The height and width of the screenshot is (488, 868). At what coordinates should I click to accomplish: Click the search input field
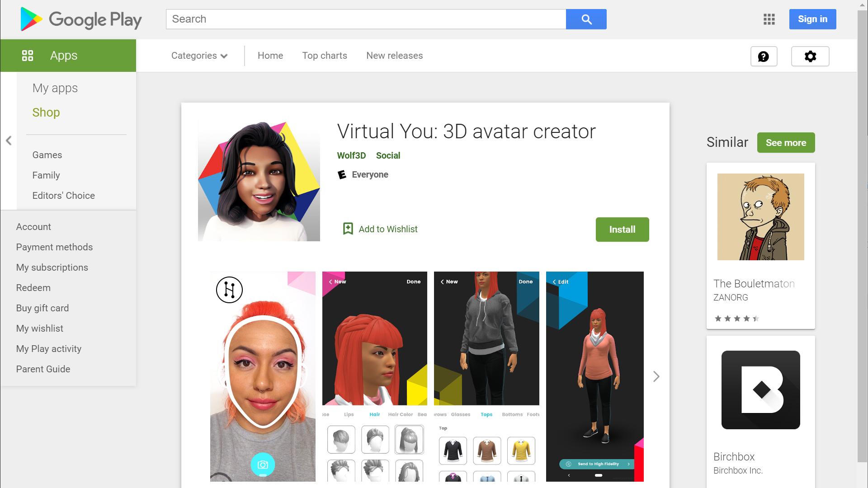pyautogui.click(x=365, y=19)
